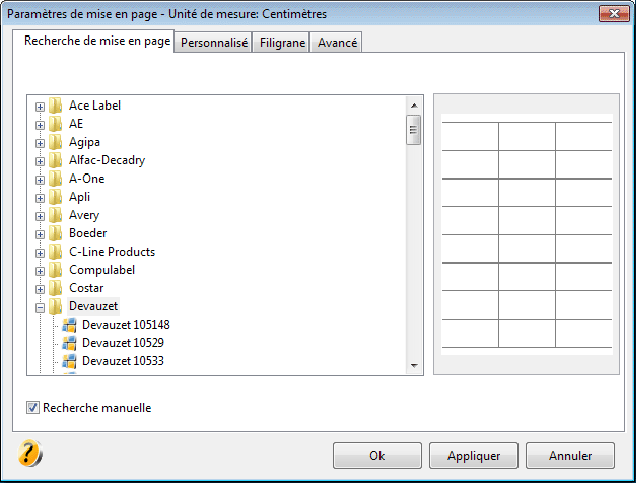The width and height of the screenshot is (636, 483).
Task: Select the Devauzet 10533 layout entry
Action: tap(123, 361)
